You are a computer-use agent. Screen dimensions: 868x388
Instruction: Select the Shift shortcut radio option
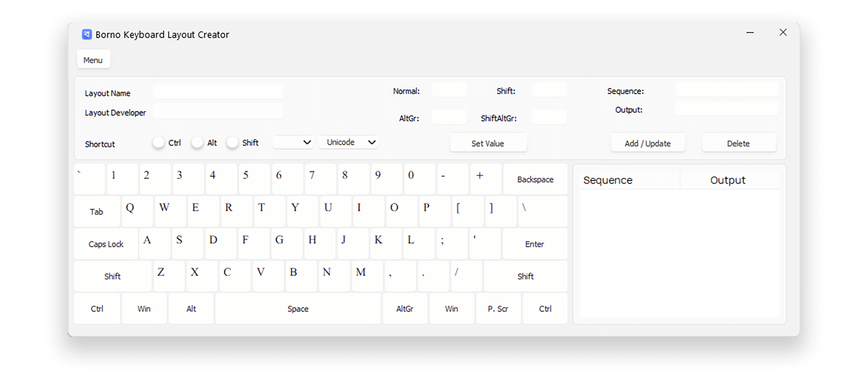(x=233, y=143)
